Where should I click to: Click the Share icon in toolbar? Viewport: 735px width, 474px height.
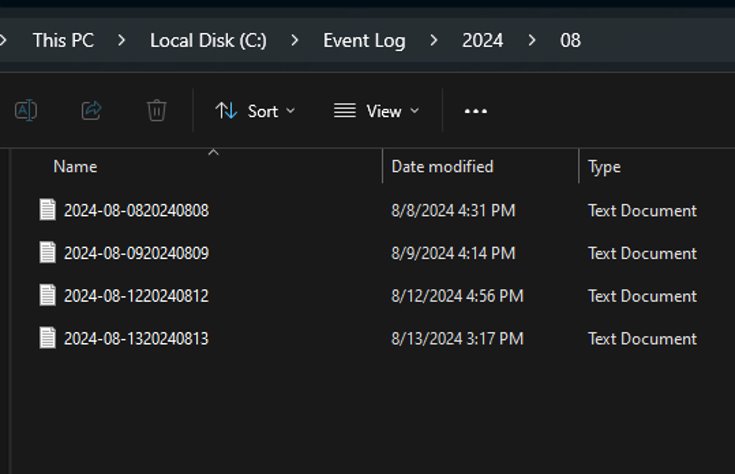click(91, 111)
